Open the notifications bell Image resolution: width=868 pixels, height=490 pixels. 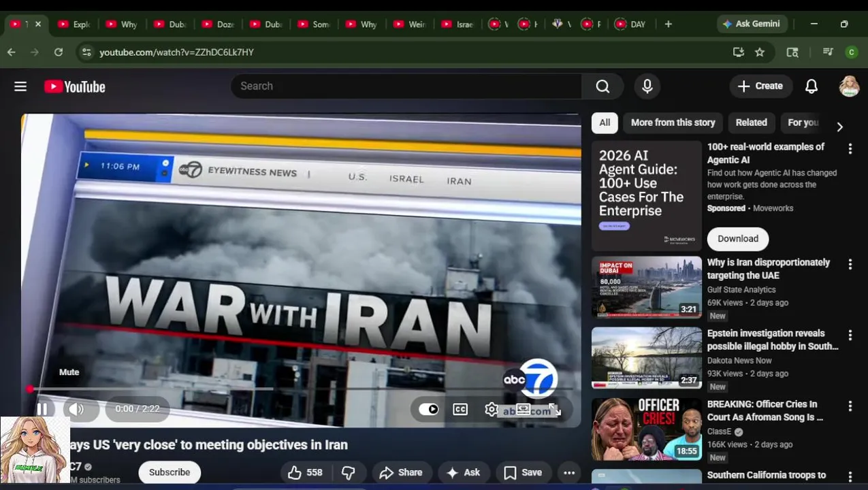pyautogui.click(x=811, y=86)
